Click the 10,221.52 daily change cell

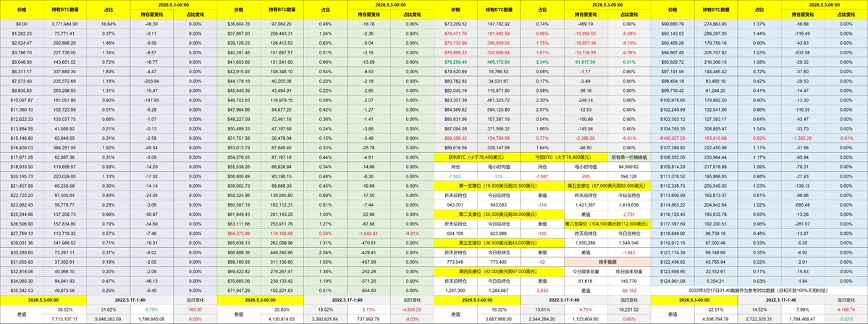(x=629, y=309)
